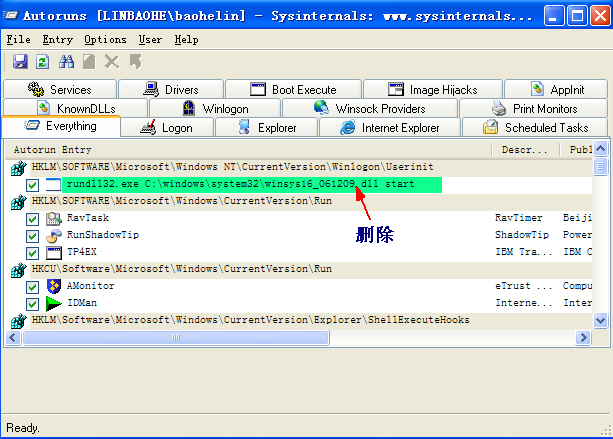Switch to the Winlogon tab
Image resolution: width=613 pixels, height=439 pixels.
pos(215,108)
